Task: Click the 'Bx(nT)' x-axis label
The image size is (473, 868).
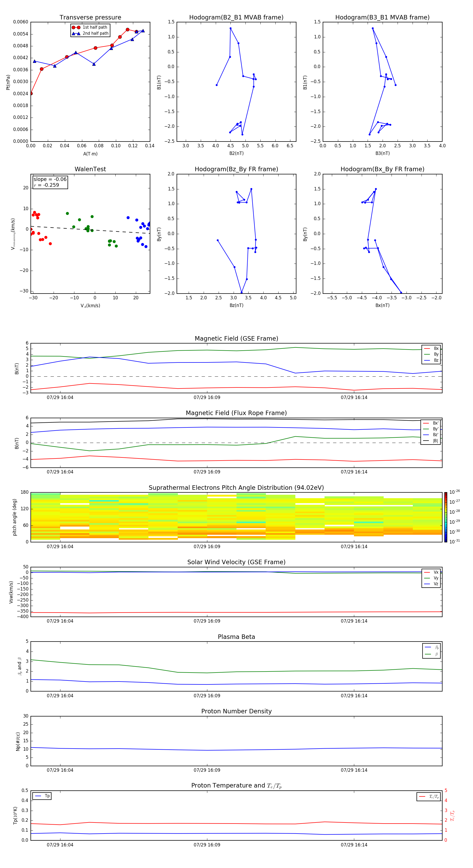Action: pos(382,305)
